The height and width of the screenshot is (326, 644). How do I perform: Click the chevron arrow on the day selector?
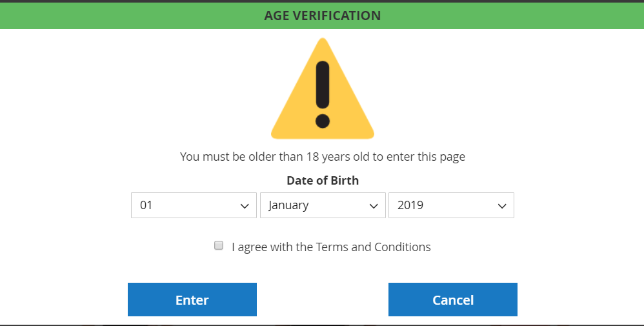pyautogui.click(x=245, y=206)
